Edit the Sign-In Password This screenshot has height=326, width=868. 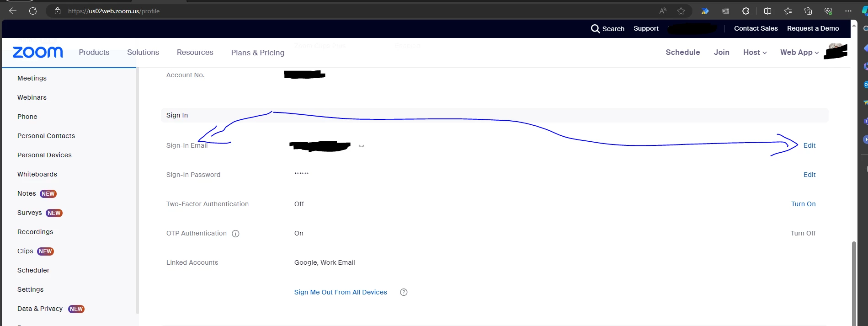click(809, 175)
